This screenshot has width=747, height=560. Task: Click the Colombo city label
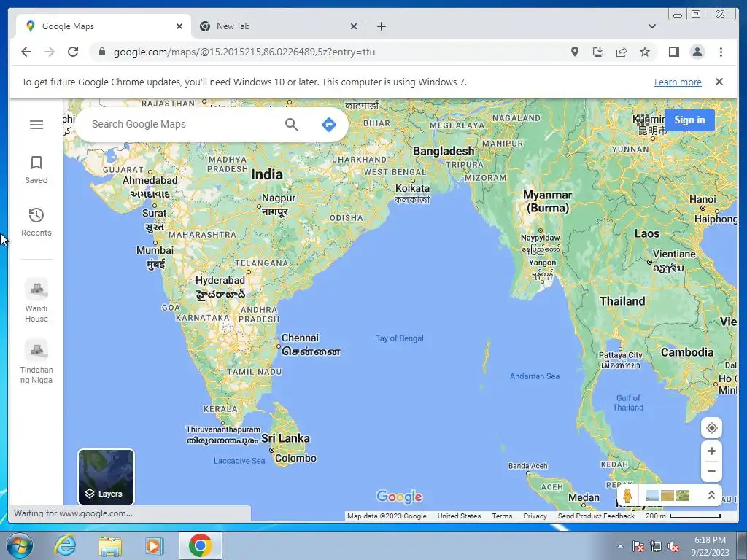click(x=295, y=458)
